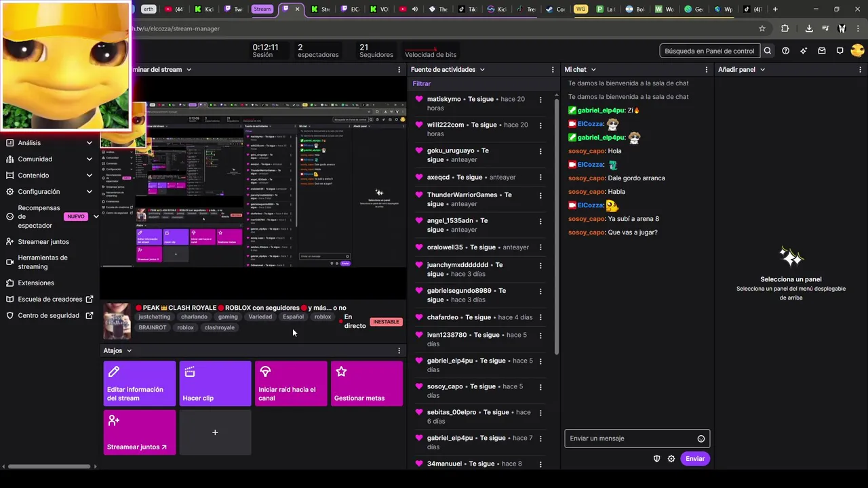Open chat settings gear icon

[x=671, y=459]
